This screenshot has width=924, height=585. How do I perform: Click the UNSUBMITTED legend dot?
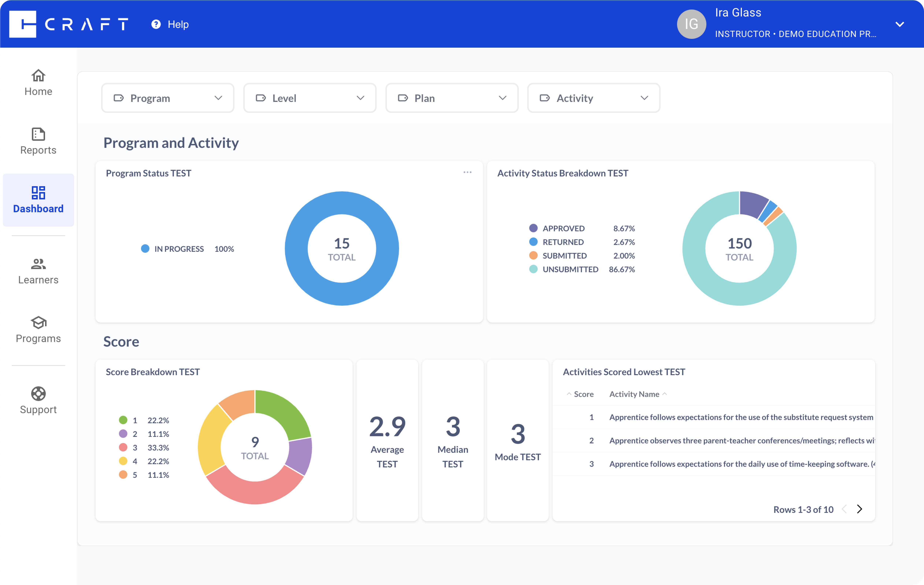533,269
